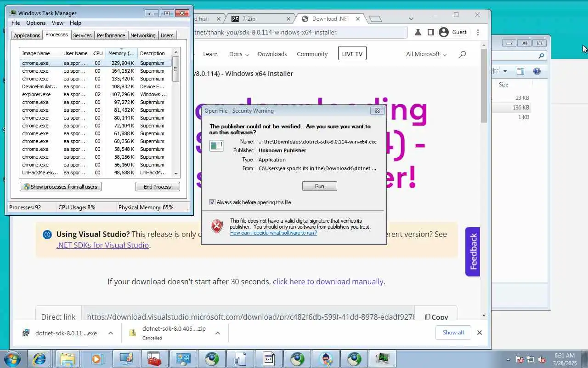
Task: Click Show all downloads button
Action: click(453, 333)
